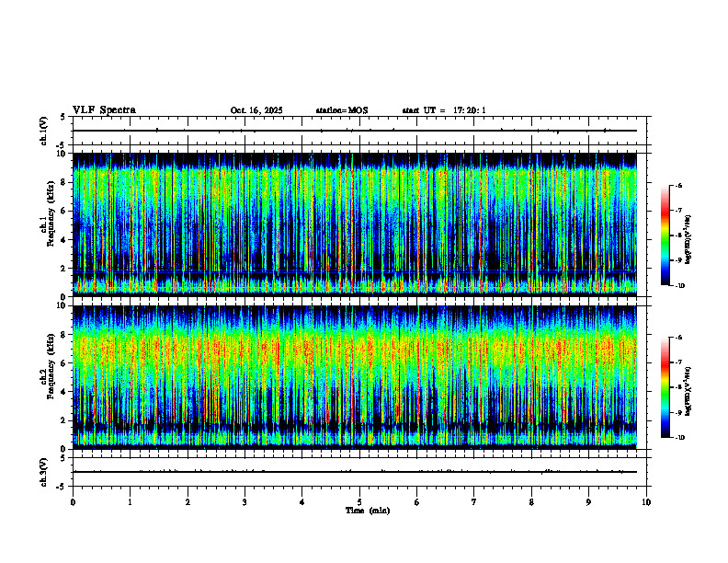Click the ch.2 colorbar log(PSD) label
The image size is (728, 563).
(x=688, y=391)
